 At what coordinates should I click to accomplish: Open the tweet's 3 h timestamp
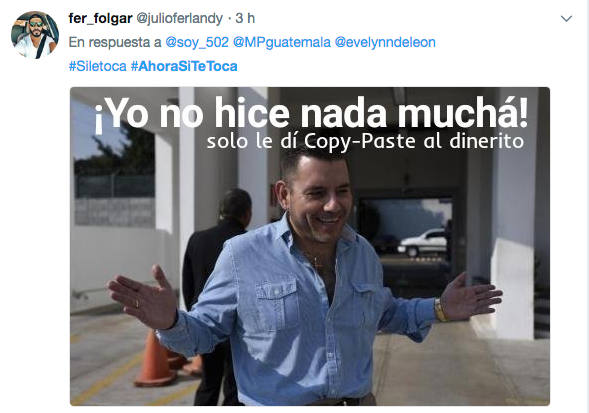[245, 18]
